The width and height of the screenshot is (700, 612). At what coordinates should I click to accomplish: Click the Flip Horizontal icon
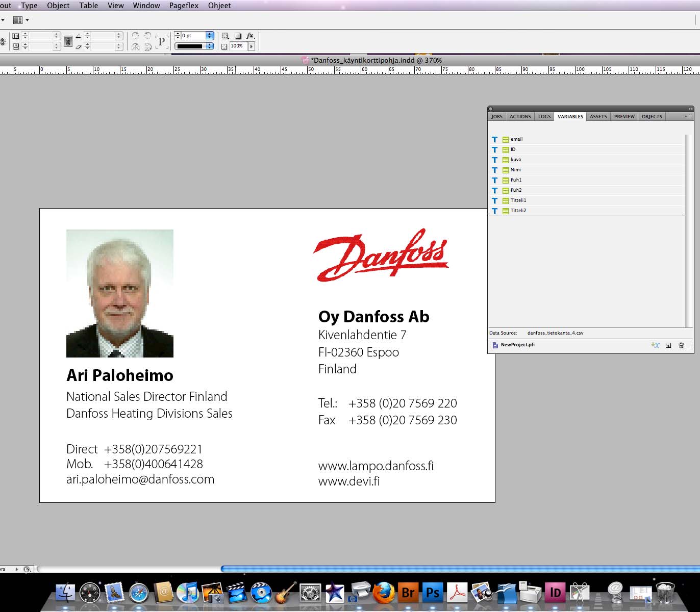[x=136, y=47]
